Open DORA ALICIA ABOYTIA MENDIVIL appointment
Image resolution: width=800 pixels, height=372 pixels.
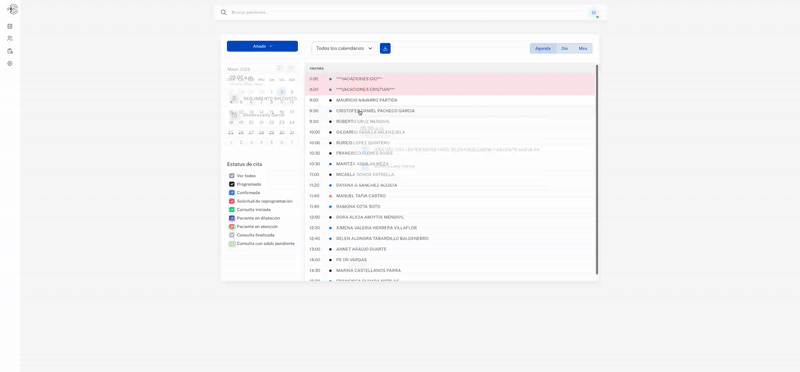pos(450,217)
